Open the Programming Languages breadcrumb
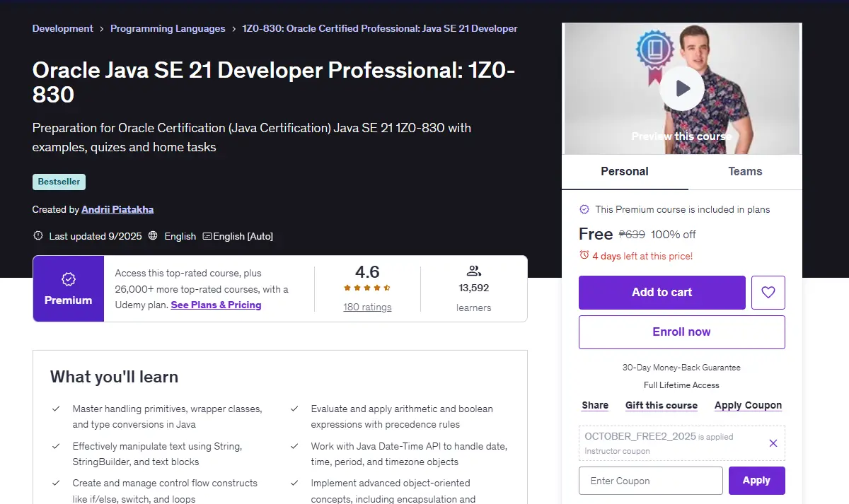Image resolution: width=849 pixels, height=504 pixels. click(168, 29)
